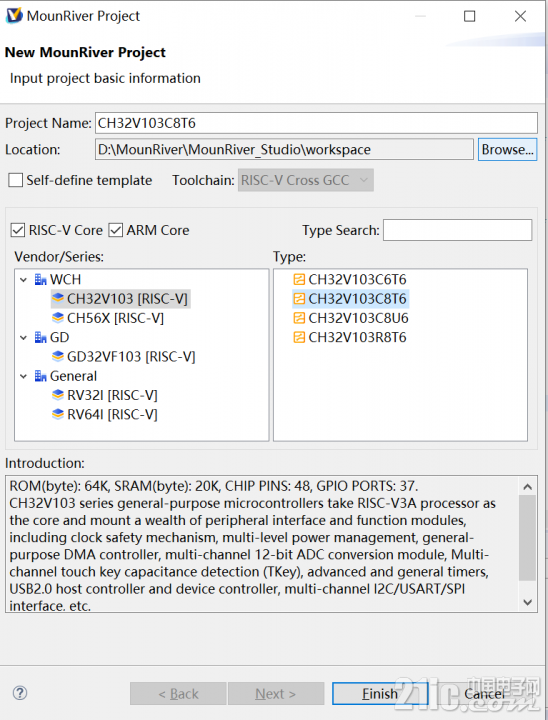Click the MounRiver logo icon in title bar
This screenshot has width=548, height=720.
[14, 16]
